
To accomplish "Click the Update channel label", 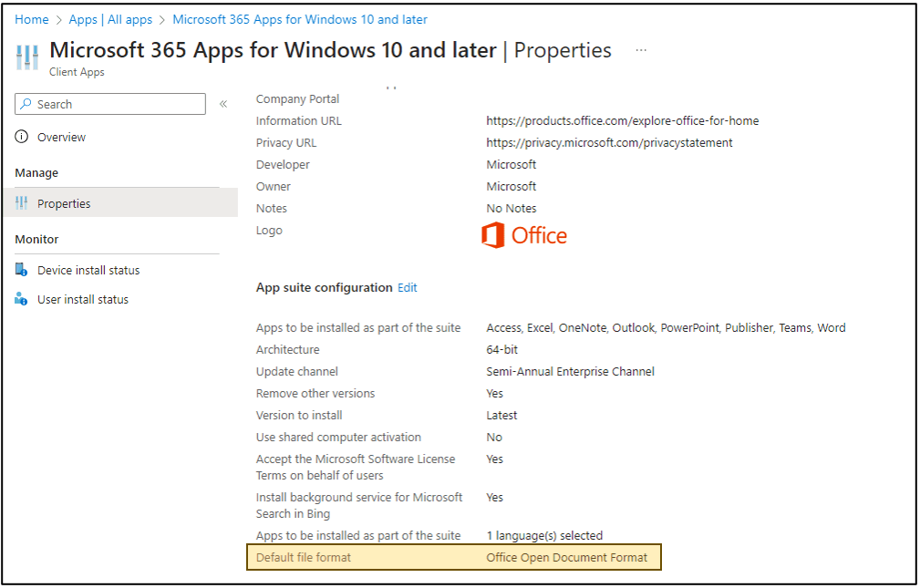I will tap(297, 371).
